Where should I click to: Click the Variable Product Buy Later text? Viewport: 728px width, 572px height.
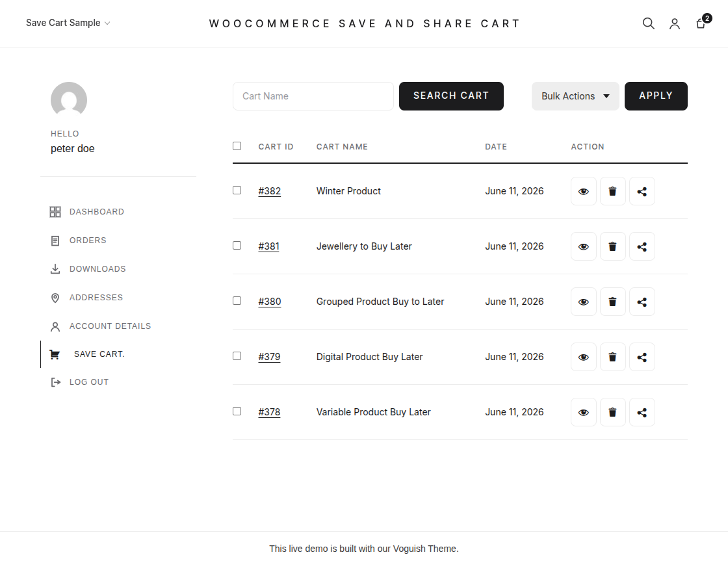[374, 412]
